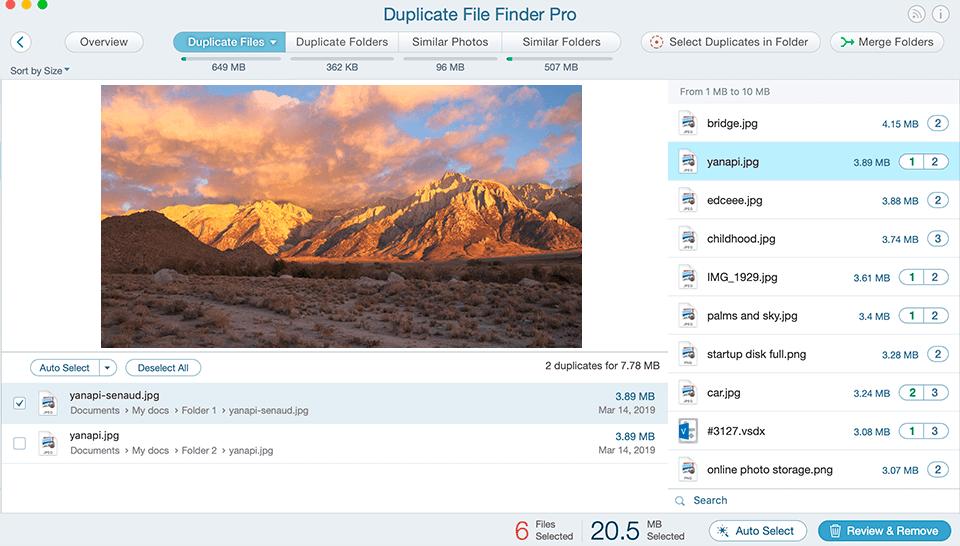The image size is (960, 546).
Task: Click the Folder 2 yanapi.jpg file icon
Action: tap(48, 443)
